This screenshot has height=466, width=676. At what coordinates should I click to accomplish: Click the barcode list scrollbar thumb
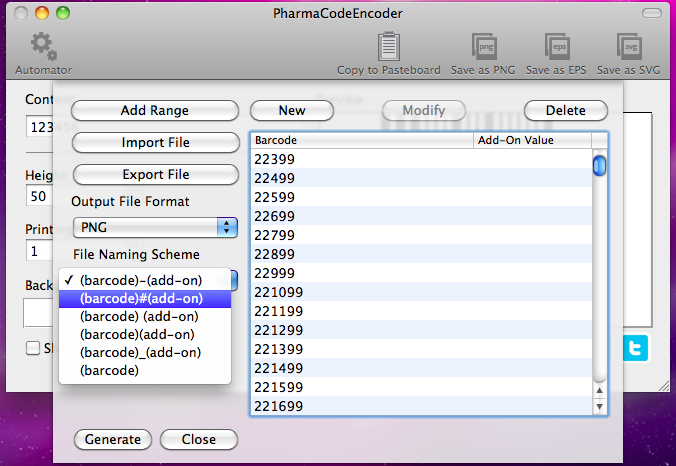(599, 166)
